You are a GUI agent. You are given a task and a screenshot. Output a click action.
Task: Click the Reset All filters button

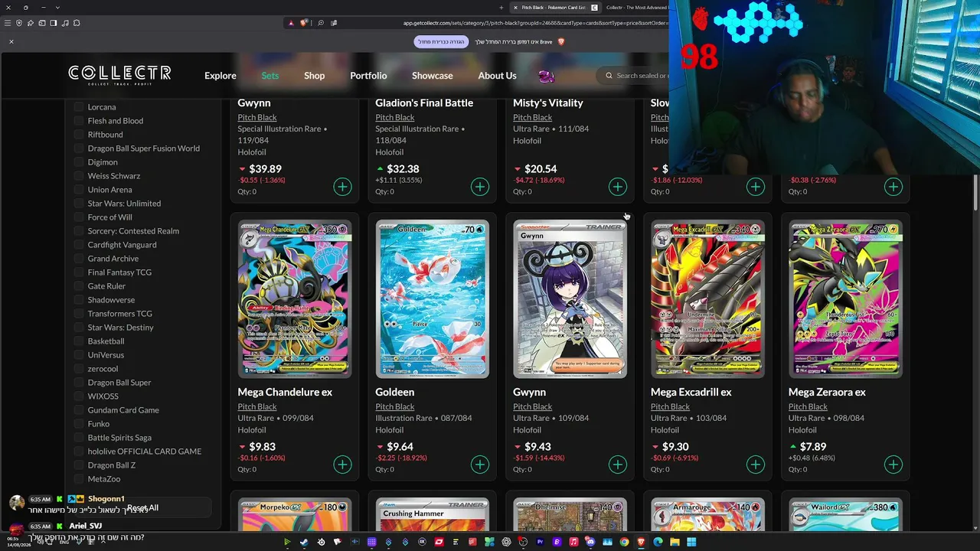coord(142,508)
